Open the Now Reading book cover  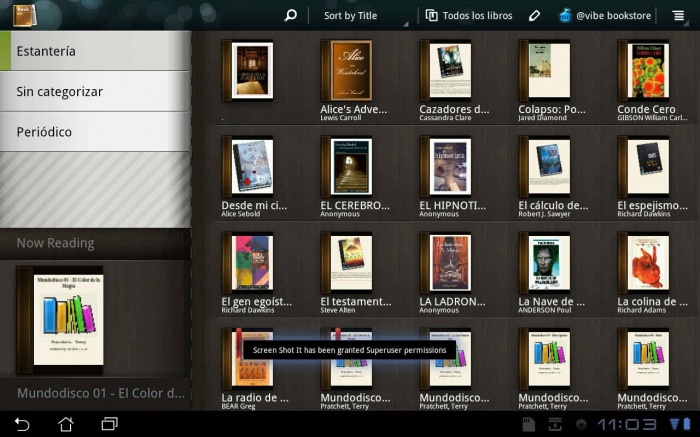(60, 320)
